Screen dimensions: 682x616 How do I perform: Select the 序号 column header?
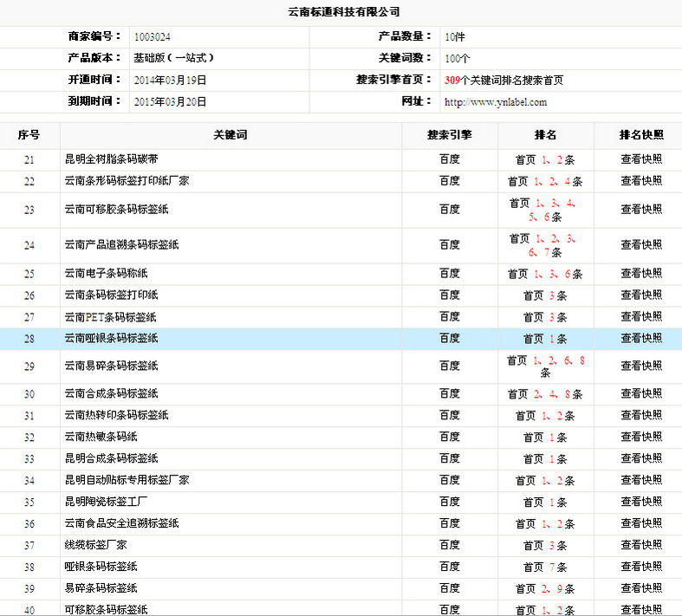pyautogui.click(x=29, y=135)
